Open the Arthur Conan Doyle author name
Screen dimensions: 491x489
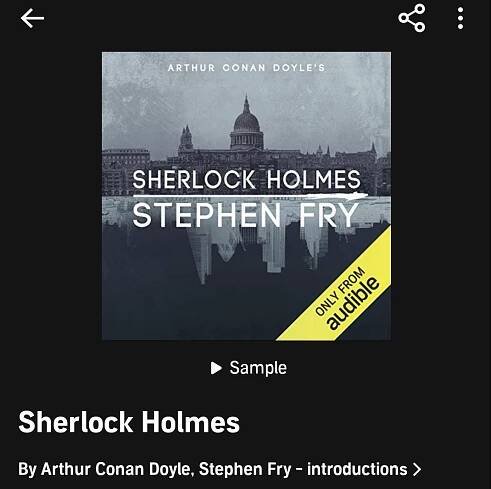coord(115,469)
